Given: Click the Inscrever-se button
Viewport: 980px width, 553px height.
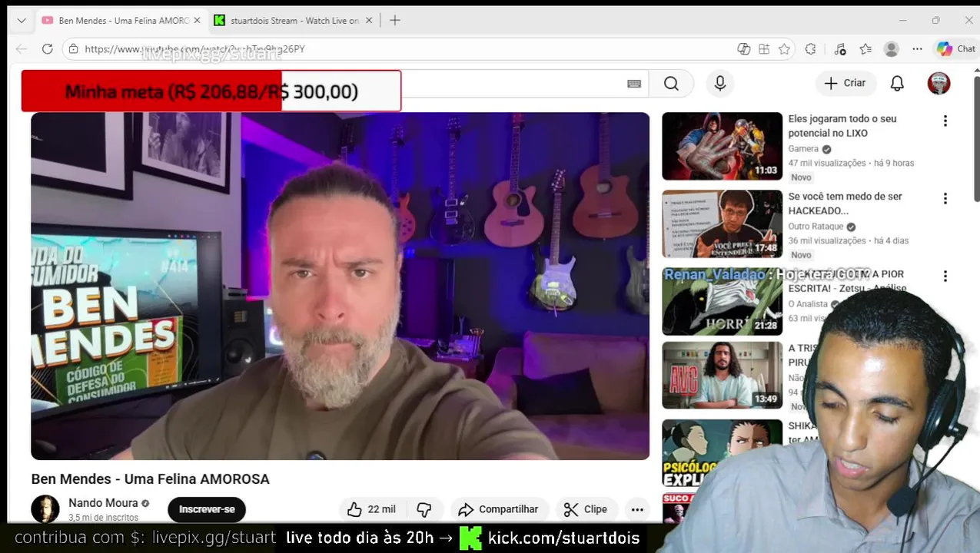Looking at the screenshot, I should point(207,509).
